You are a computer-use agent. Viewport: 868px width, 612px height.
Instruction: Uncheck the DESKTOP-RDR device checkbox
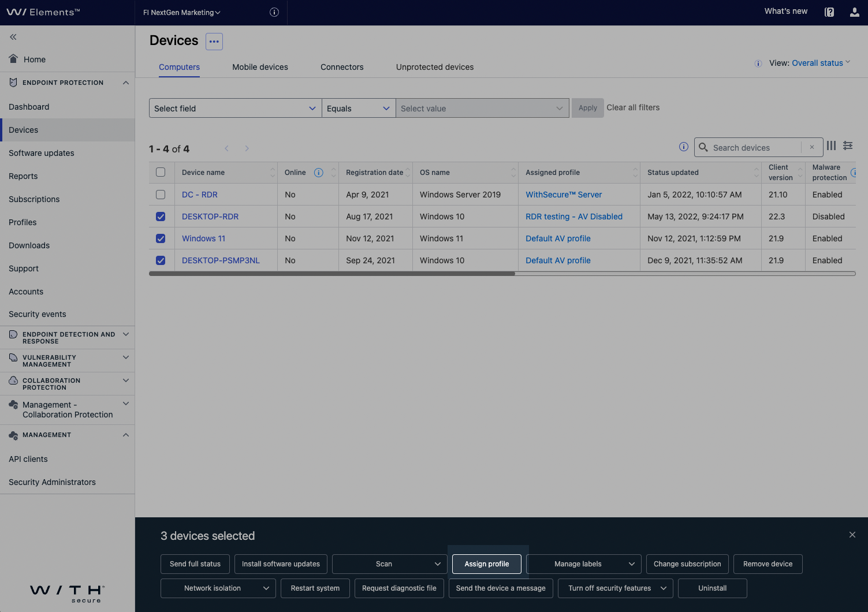point(161,217)
